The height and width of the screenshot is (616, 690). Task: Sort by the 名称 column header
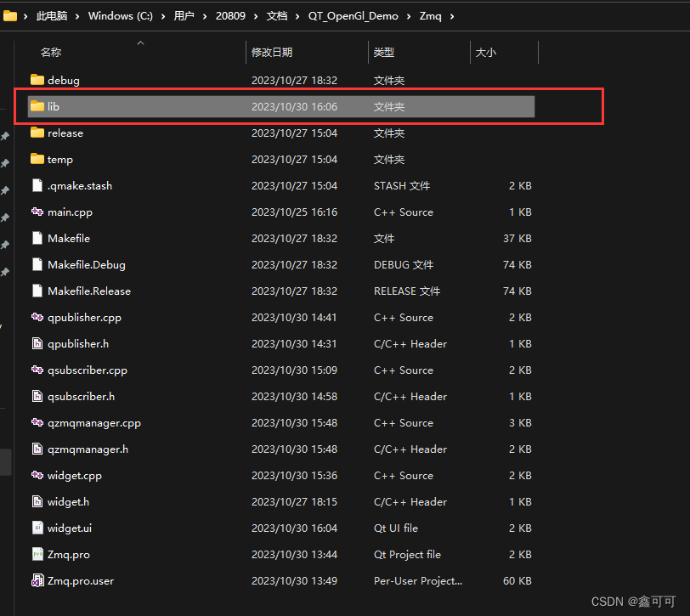51,53
